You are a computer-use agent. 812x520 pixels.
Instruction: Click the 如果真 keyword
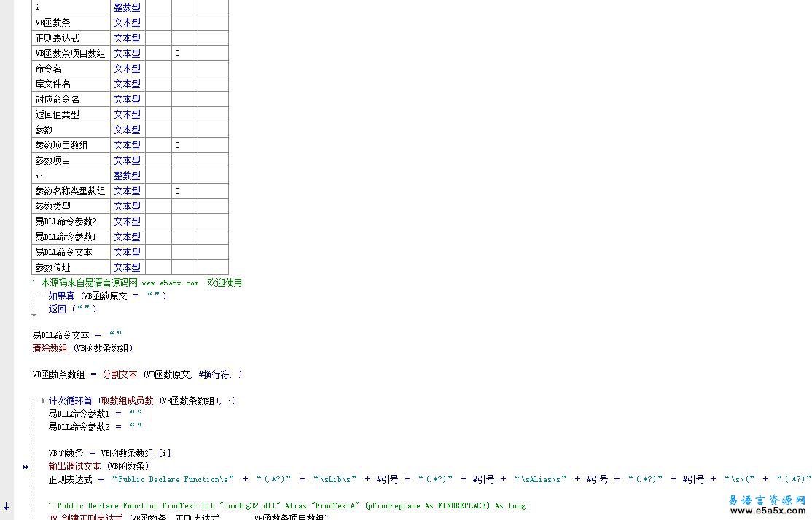[x=61, y=296]
